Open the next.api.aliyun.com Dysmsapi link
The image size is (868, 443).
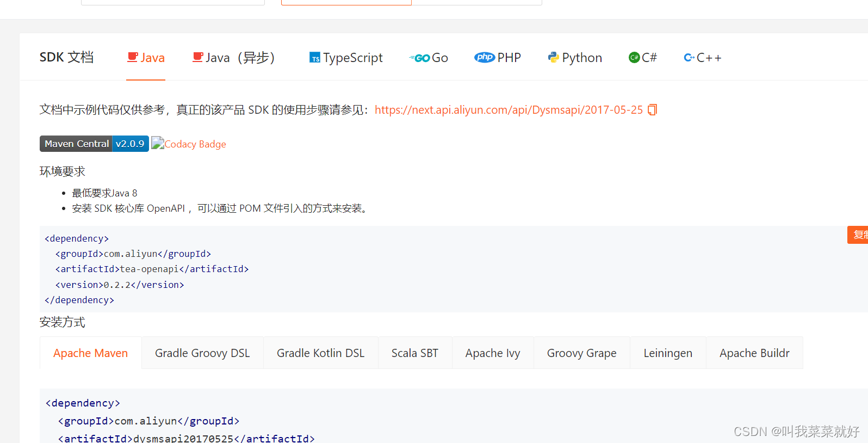[509, 110]
